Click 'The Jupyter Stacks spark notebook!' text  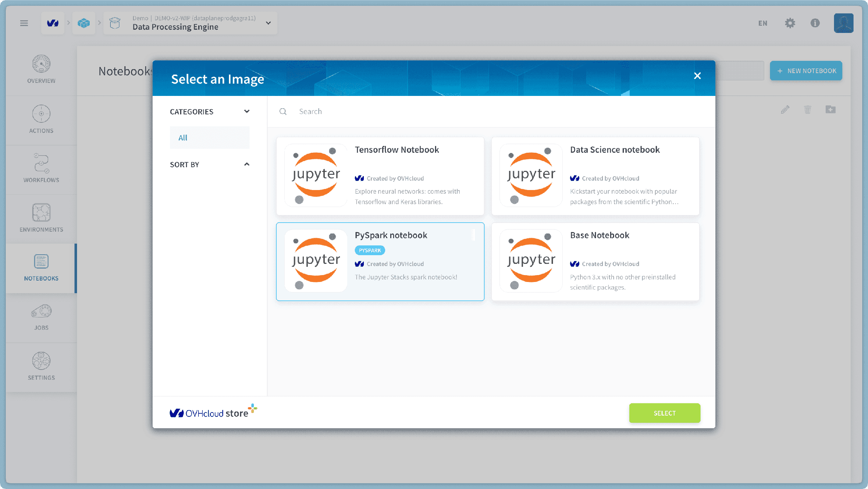click(406, 277)
